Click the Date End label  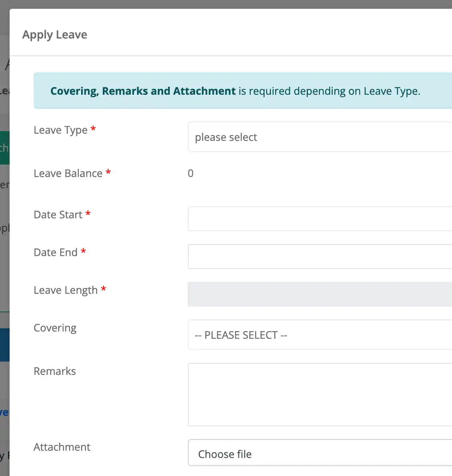[55, 252]
